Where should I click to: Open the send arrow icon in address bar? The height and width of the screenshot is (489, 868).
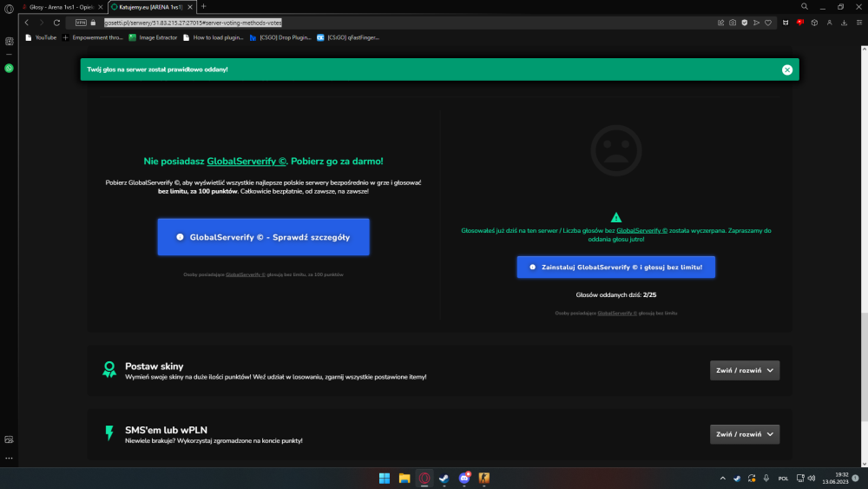(x=756, y=23)
